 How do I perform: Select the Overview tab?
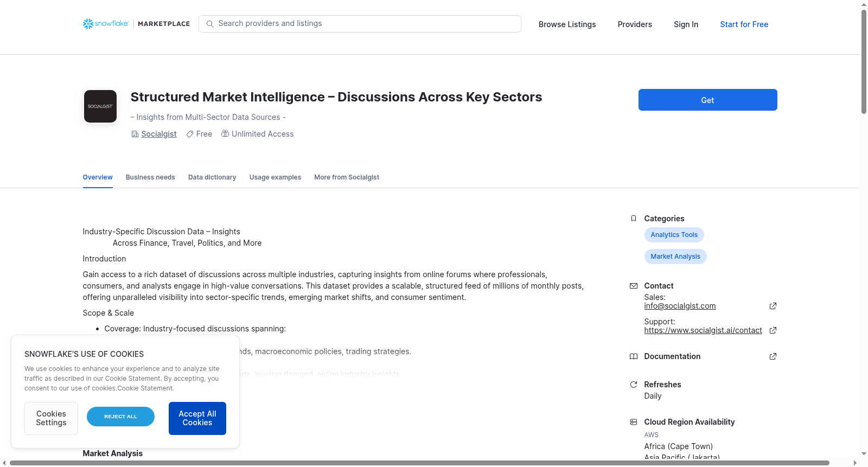coord(98,177)
